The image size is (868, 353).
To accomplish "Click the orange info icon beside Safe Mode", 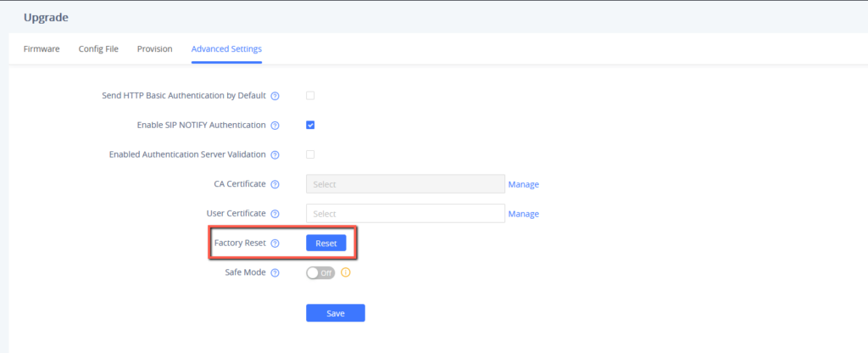I will [346, 272].
